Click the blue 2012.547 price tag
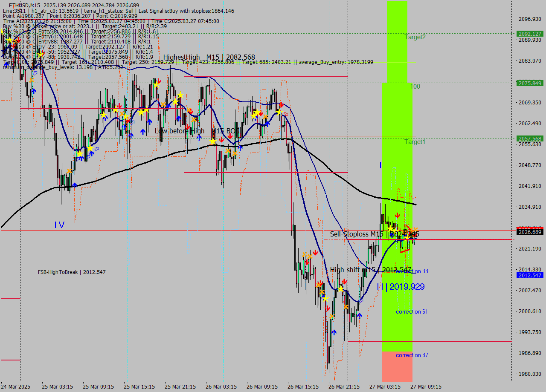Screen dimensions: 546x392 pyautogui.click(x=529, y=275)
